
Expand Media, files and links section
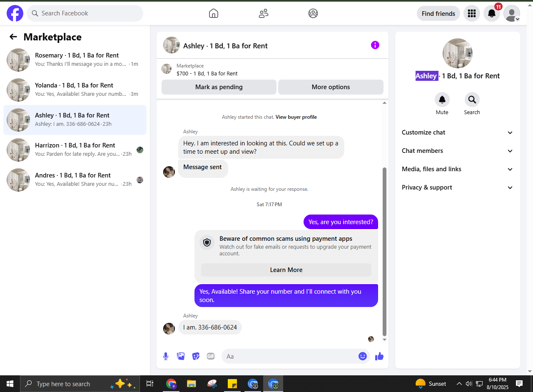(458, 169)
